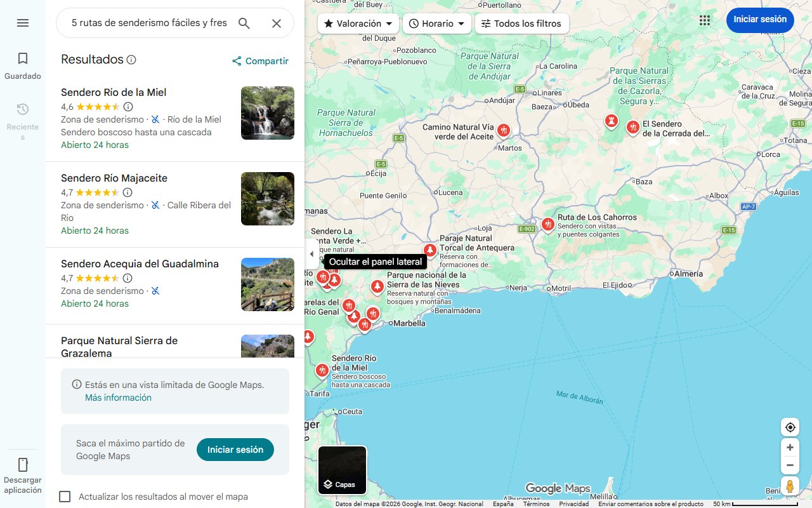Enable updating results when moving the map

click(x=65, y=496)
